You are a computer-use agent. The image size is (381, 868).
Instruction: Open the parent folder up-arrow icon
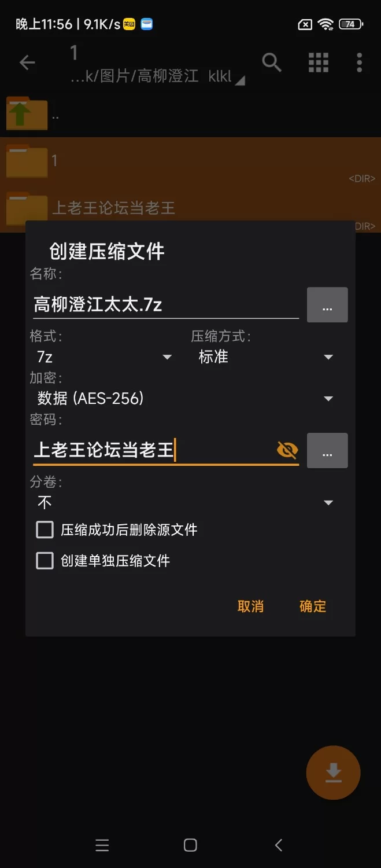coord(27,113)
